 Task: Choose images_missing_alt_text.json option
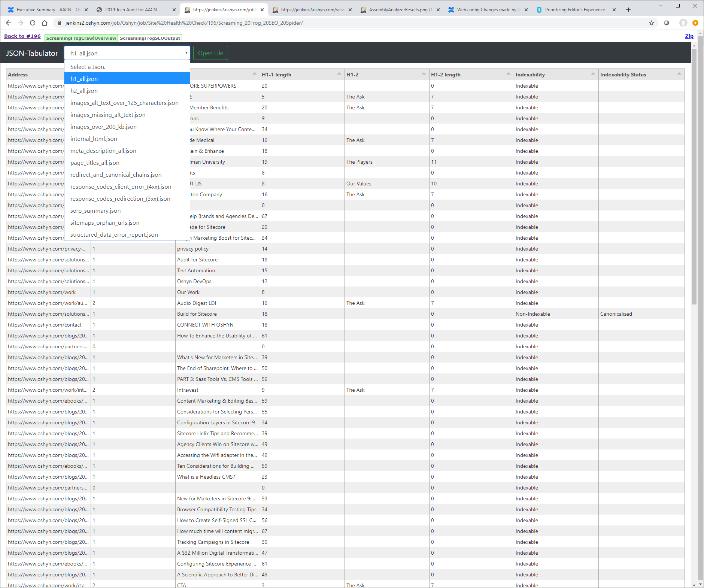[x=127, y=115]
